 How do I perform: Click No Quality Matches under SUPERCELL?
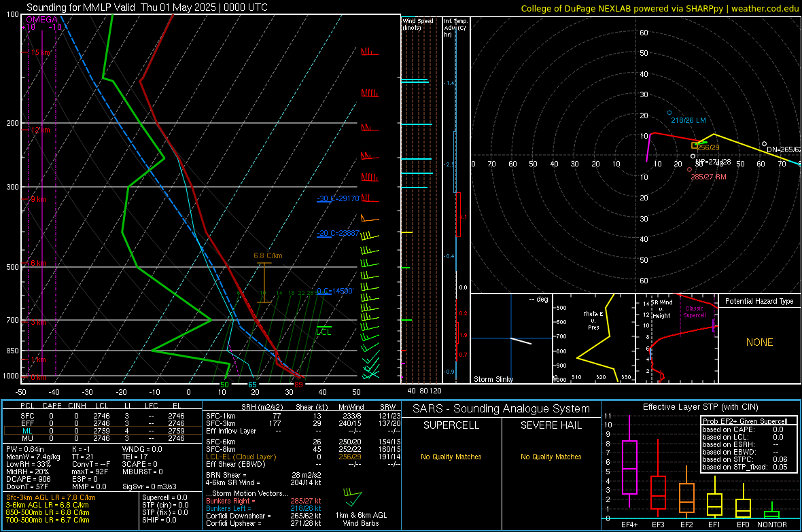point(451,457)
